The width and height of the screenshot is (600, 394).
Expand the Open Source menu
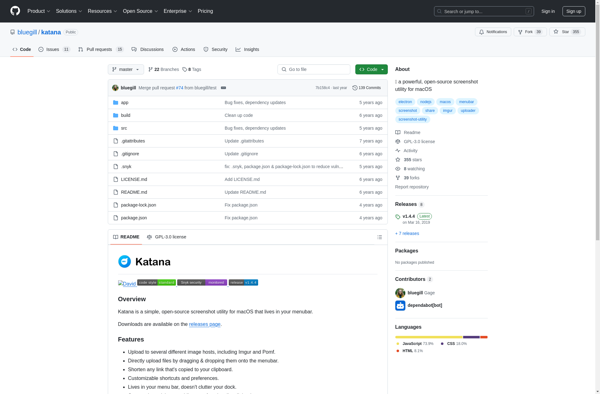140,11
